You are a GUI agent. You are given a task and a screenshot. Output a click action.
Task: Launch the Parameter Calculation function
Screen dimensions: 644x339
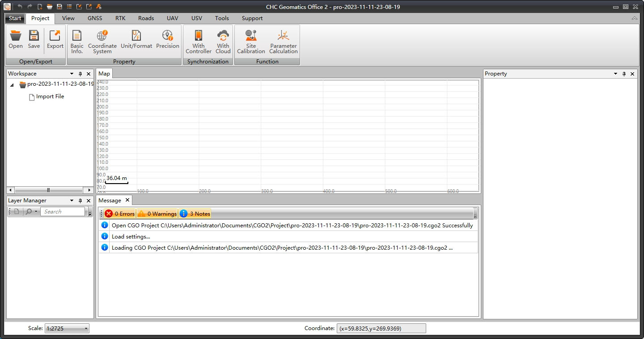[x=284, y=42]
